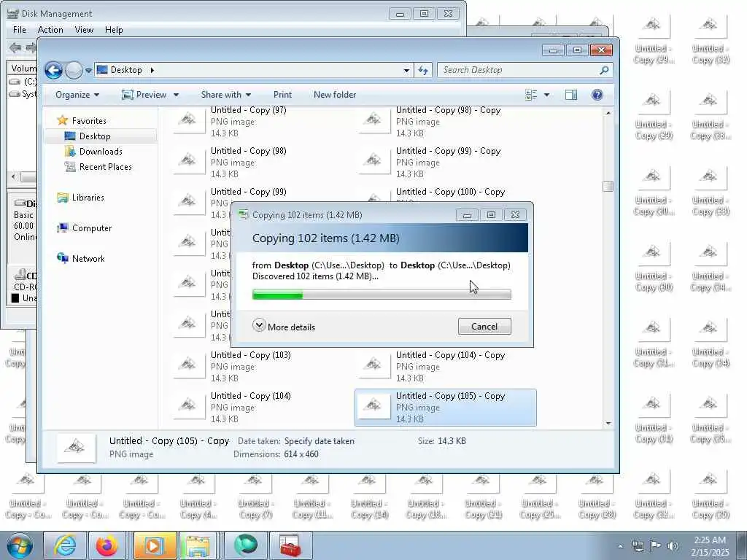The height and width of the screenshot is (560, 747).
Task: Expand the address bar history dropdown
Action: (406, 71)
